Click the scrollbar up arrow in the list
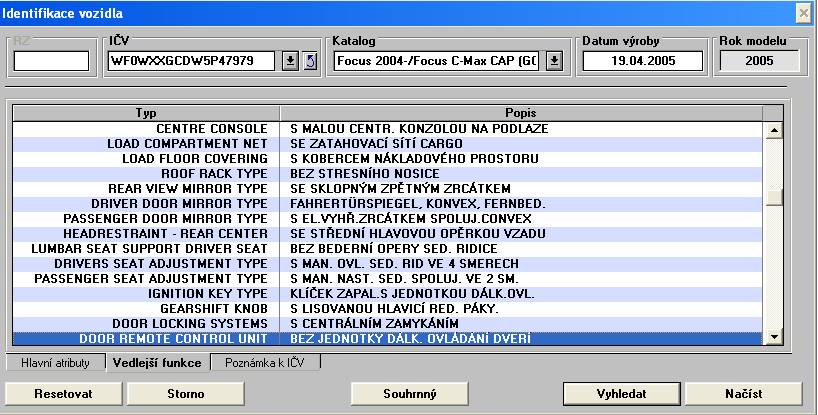Image resolution: width=818 pixels, height=415 pixels. tap(772, 130)
